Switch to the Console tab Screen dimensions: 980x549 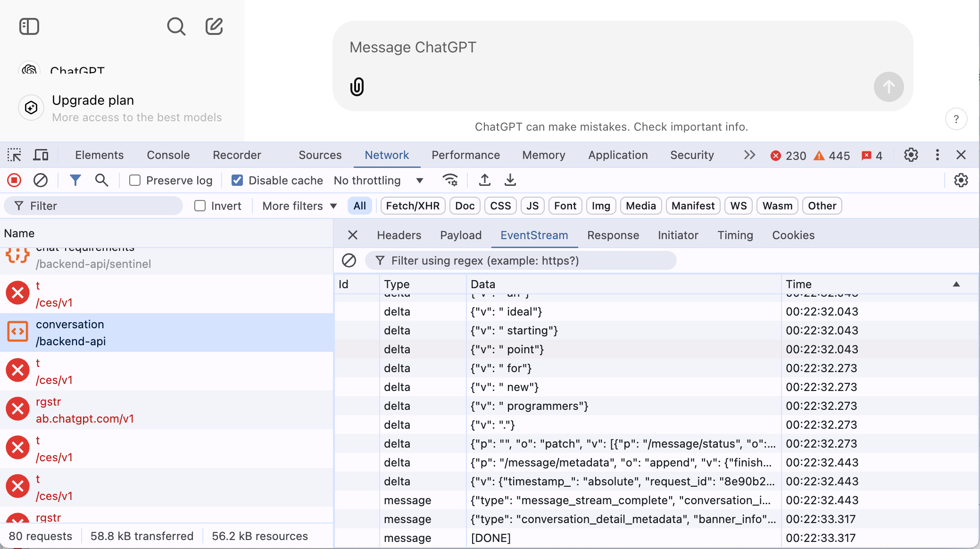click(168, 155)
